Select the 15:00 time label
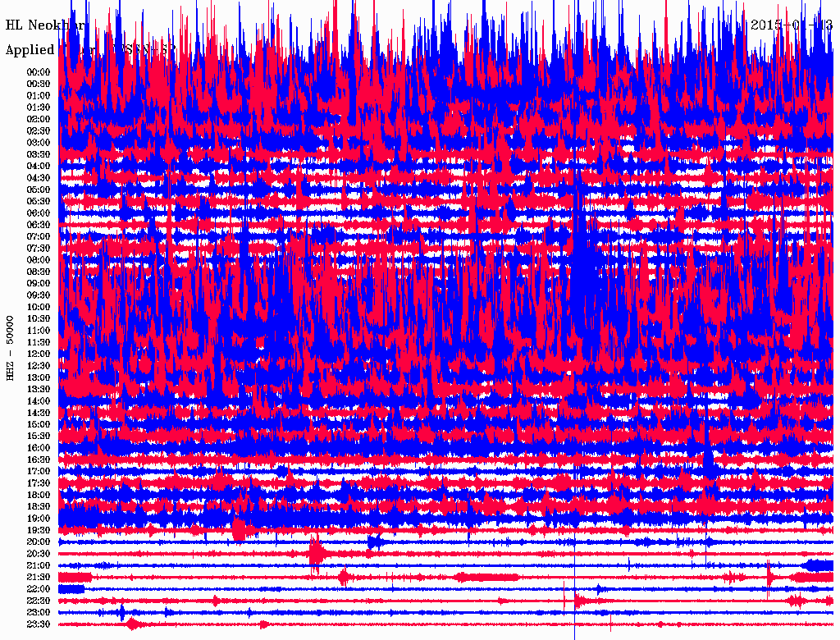The image size is (840, 640). 39,424
